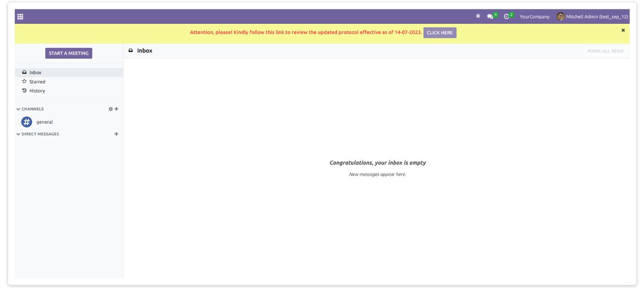Click the CLICK HERE banner button
The image size is (644, 288).
point(440,33)
